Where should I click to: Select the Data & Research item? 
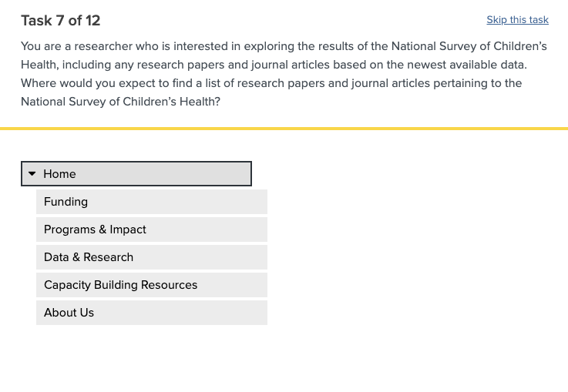(151, 257)
